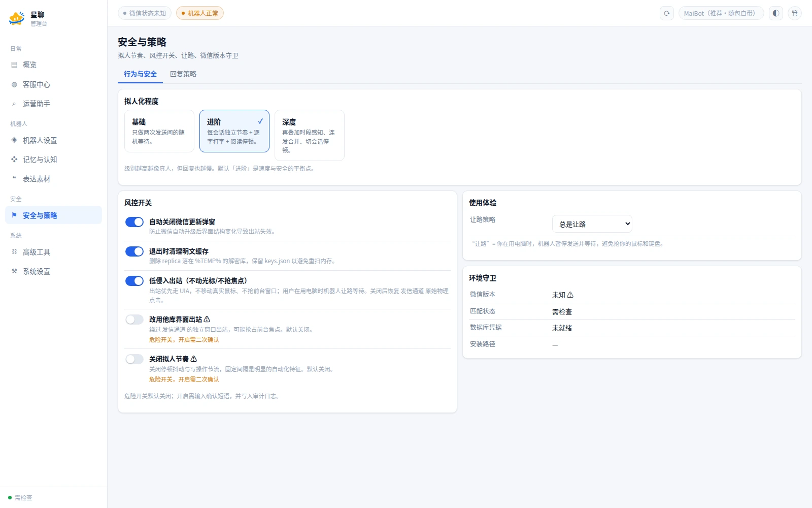812x508 pixels.
Task: Open 客服中心 in sidebar
Action: (53, 84)
